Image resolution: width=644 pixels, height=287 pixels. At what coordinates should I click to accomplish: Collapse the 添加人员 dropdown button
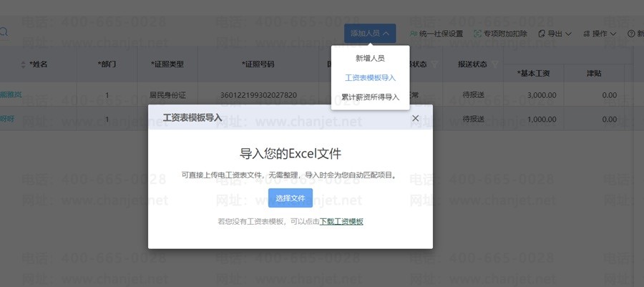(x=370, y=33)
